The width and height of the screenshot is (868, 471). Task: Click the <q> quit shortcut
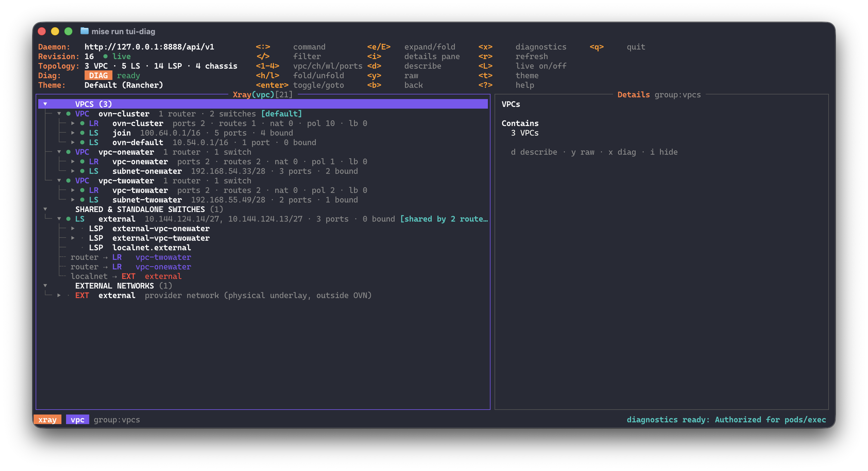(x=617, y=47)
